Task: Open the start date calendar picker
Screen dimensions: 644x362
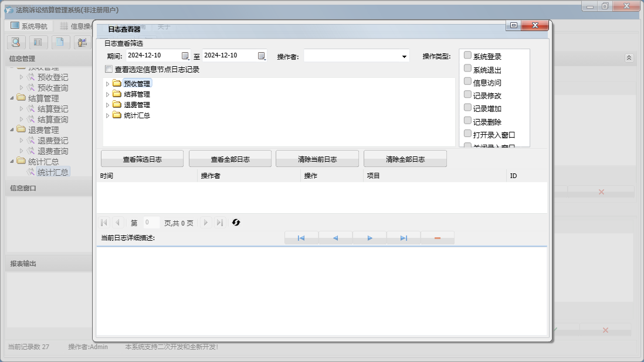Action: coord(185,56)
